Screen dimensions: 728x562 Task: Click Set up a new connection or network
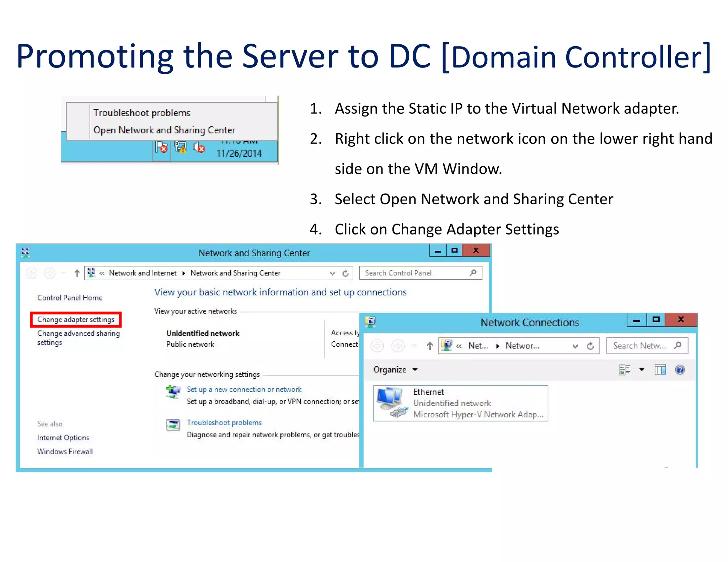click(244, 389)
